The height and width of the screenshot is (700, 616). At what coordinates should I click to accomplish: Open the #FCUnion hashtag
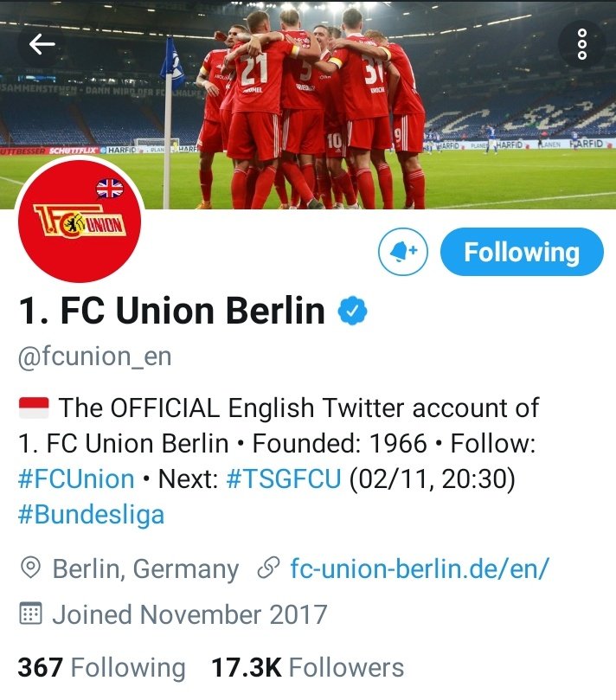(76, 479)
